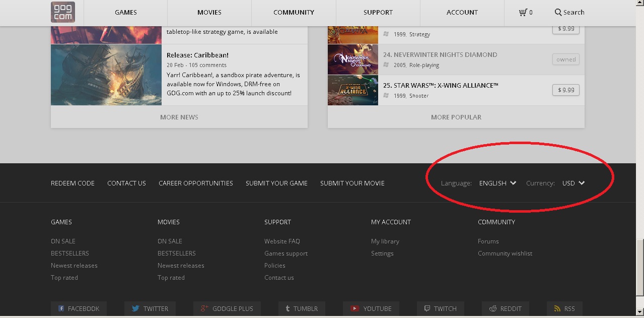Image resolution: width=644 pixels, height=318 pixels.
Task: Open 24. Neverwinter Nights Diamond title
Action: 440,54
